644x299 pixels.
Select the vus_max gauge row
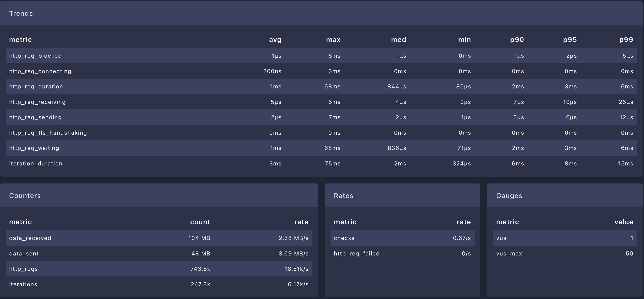pos(565,253)
